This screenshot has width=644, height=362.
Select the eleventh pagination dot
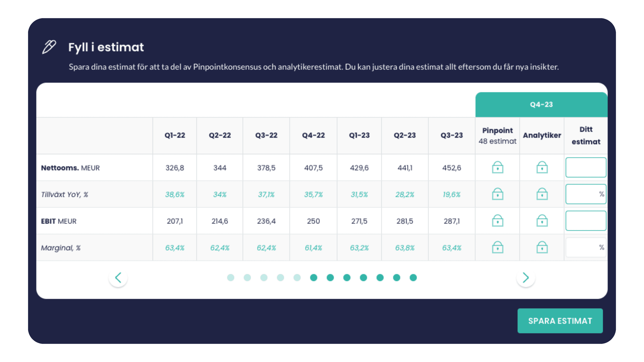click(x=396, y=278)
